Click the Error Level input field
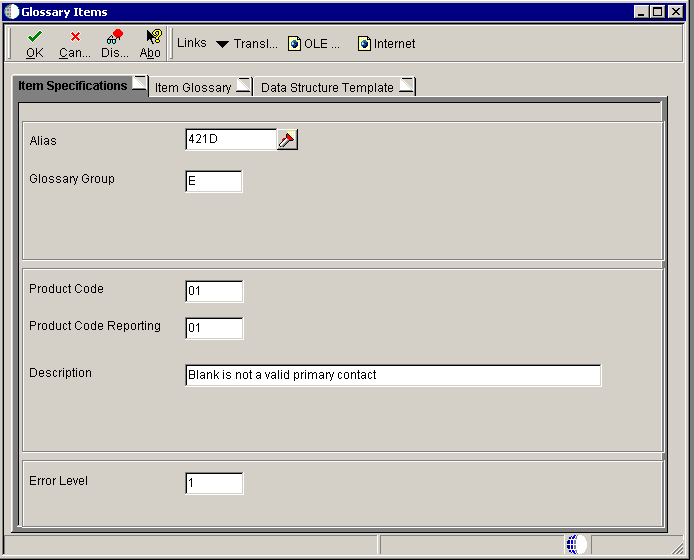Screen dimensions: 694x560 (214, 483)
